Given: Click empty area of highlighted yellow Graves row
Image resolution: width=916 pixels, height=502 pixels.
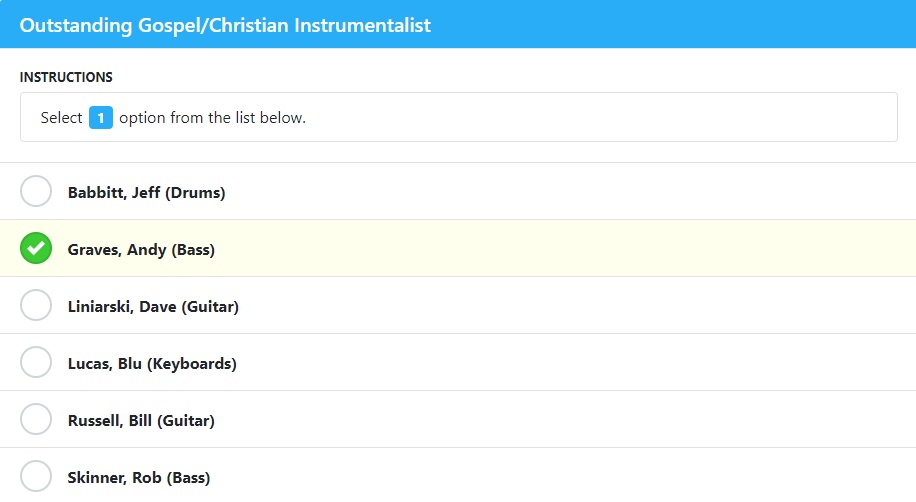Looking at the screenshot, I should click(561, 248).
